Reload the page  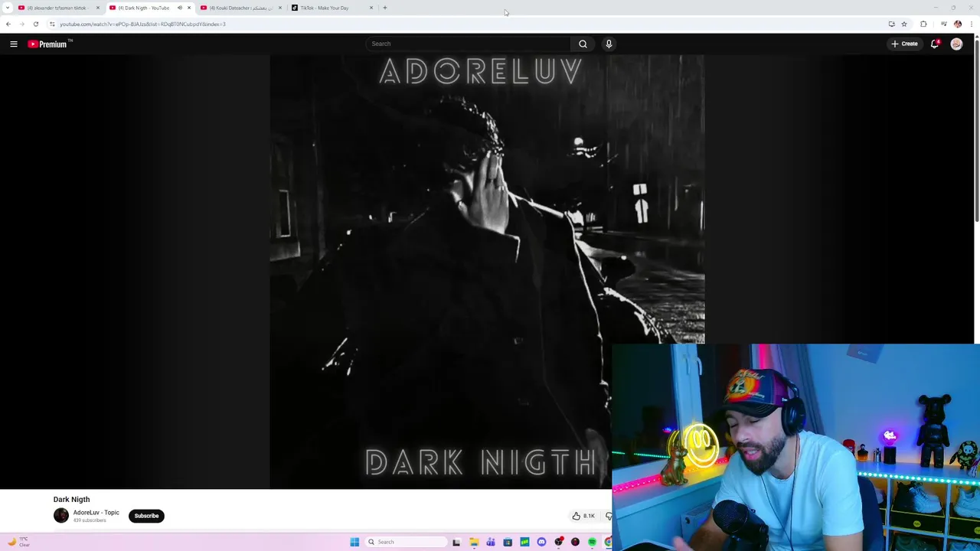[x=35, y=24]
